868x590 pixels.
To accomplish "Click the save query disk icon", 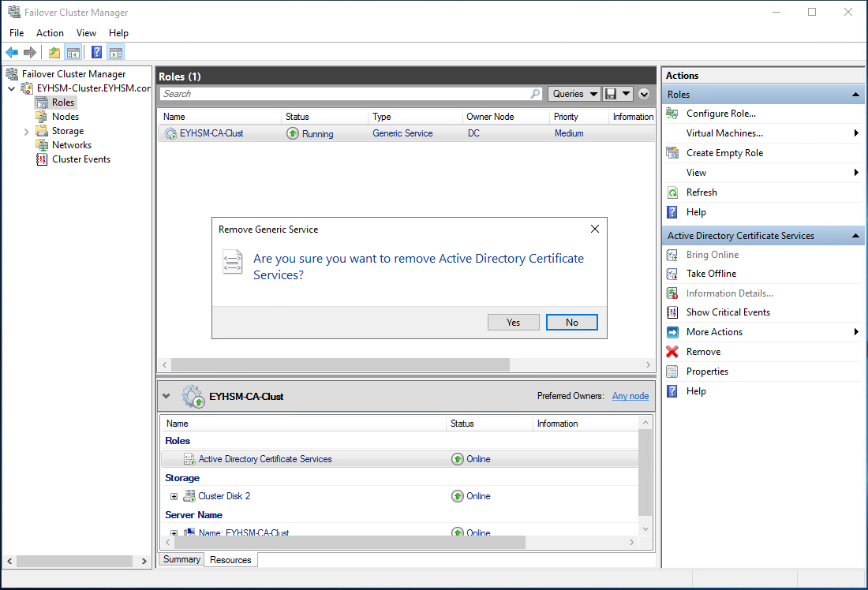I will [x=611, y=94].
